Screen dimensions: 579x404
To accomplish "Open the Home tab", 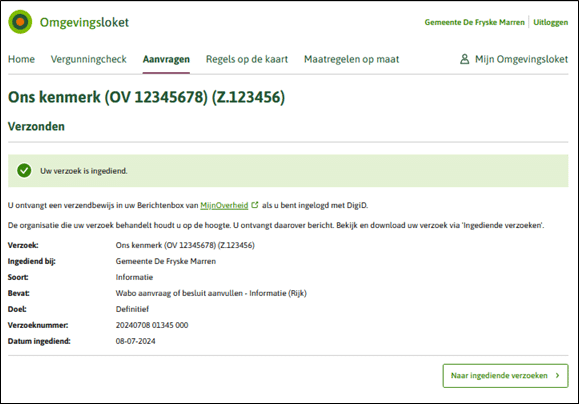I will click(21, 59).
